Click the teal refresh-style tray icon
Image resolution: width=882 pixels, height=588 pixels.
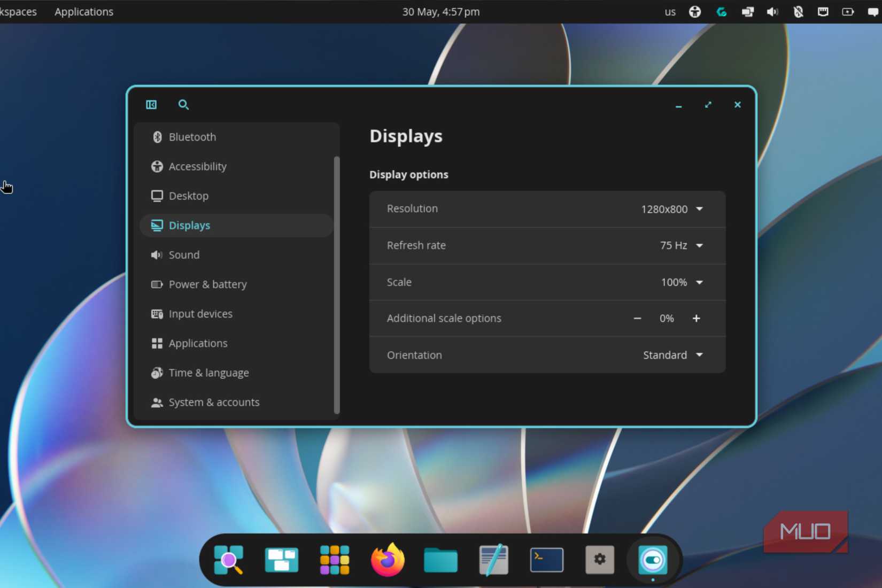click(721, 12)
